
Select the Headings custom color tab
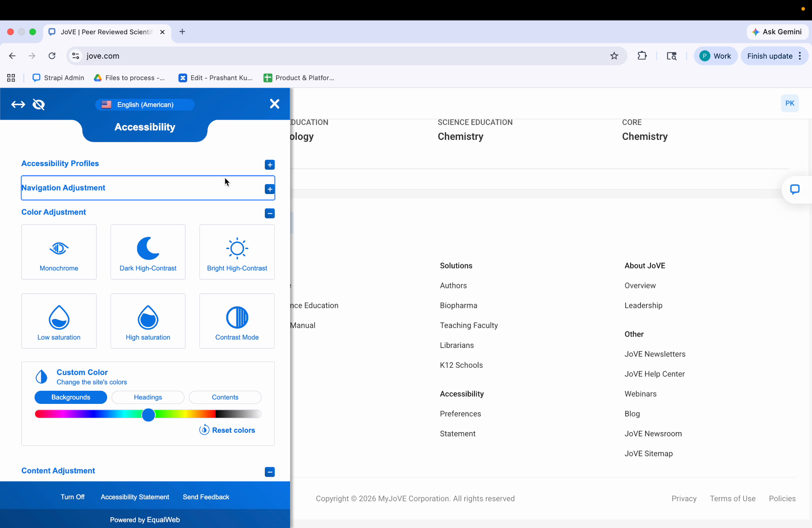pos(148,397)
